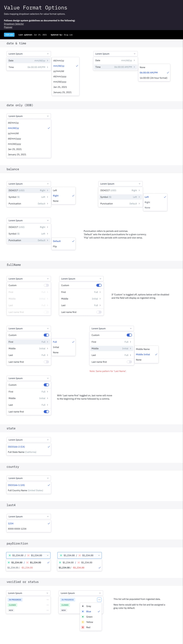
Task: Toggle Custom beside the 'If Custom is toggled off' note
Action: (99, 285)
